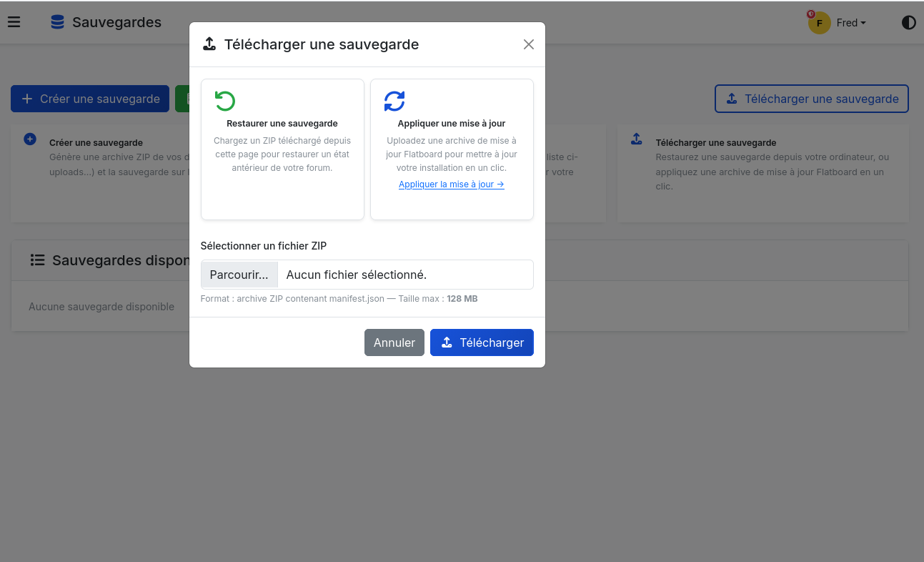This screenshot has width=924, height=562.
Task: Click the upload icon in dialog title
Action: click(209, 44)
